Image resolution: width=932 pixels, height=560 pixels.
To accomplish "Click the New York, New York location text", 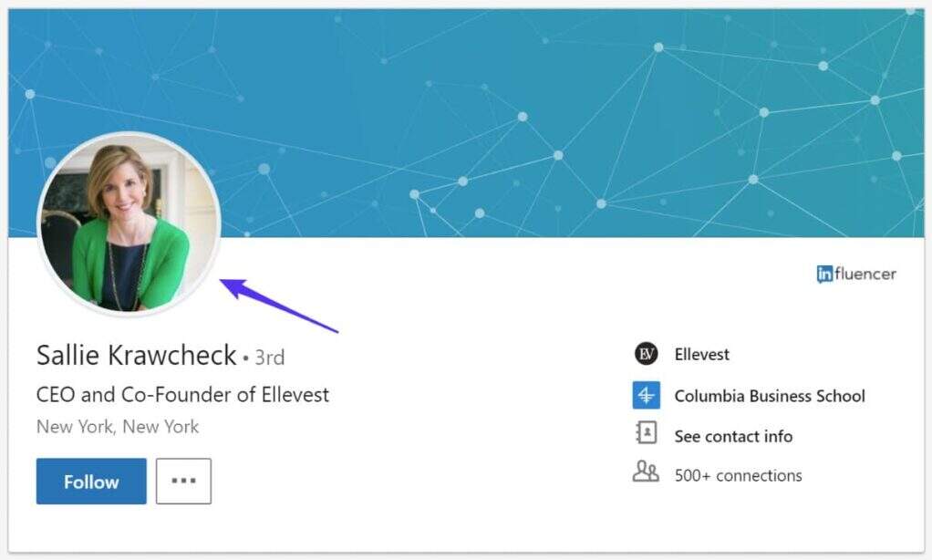I will pyautogui.click(x=117, y=427).
